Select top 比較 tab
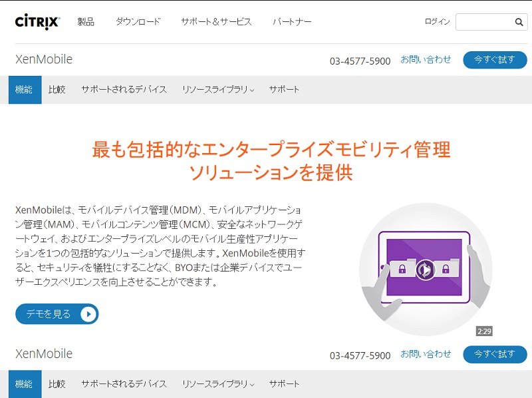This screenshot has width=532, height=398. pos(57,90)
